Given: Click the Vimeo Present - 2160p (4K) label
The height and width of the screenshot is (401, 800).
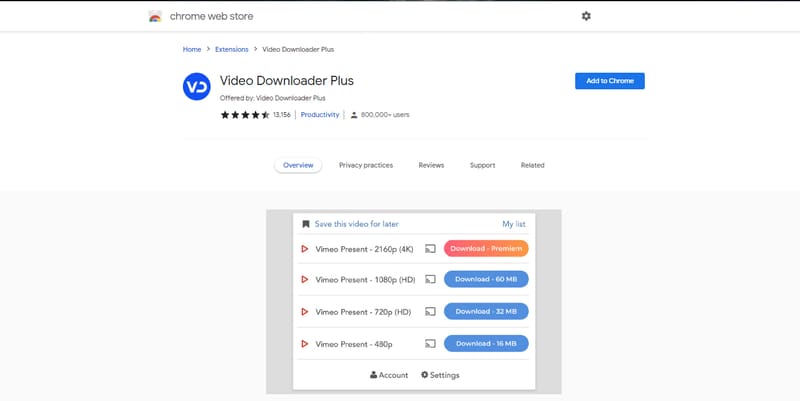Looking at the screenshot, I should tap(364, 249).
